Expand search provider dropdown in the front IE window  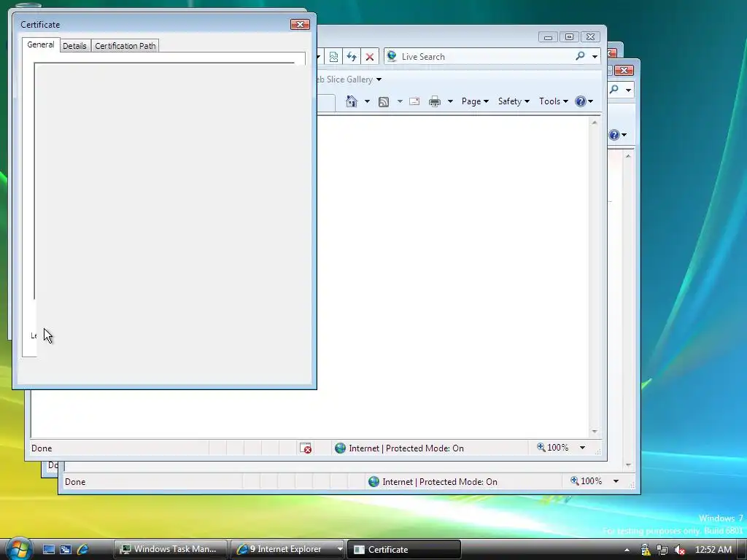click(x=595, y=57)
